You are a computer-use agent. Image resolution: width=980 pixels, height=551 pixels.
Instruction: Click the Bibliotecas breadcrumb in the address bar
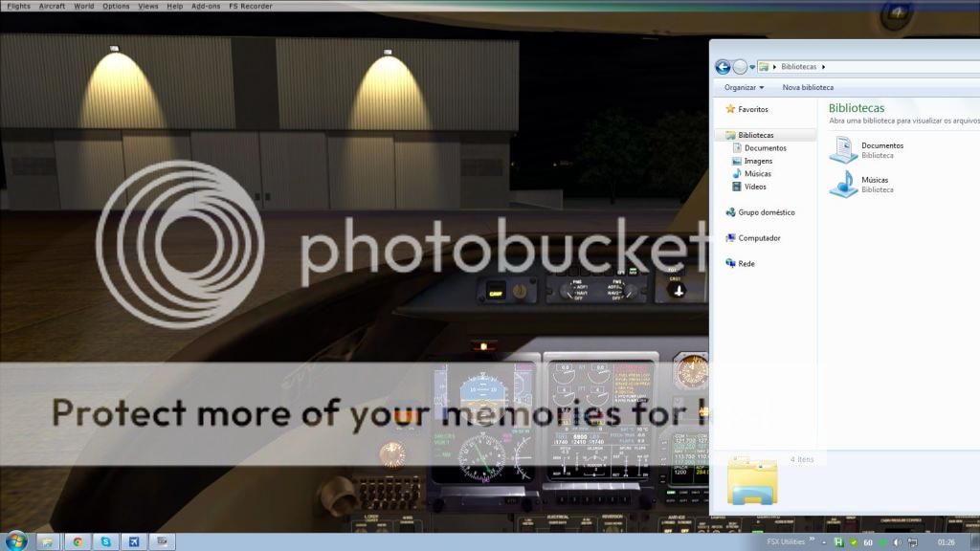pos(799,67)
